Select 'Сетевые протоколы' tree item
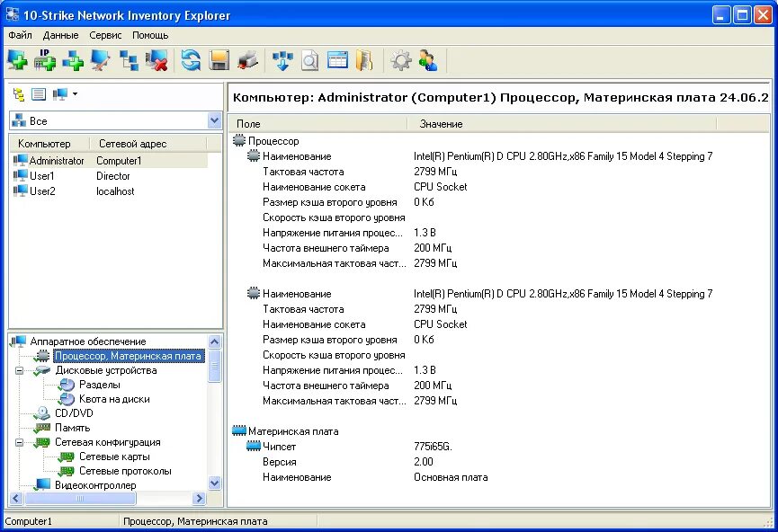 point(125,471)
